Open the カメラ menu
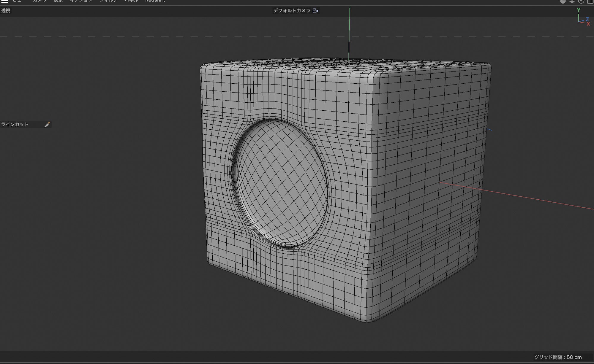Viewport: 594px width, 364px height. (x=40, y=1)
